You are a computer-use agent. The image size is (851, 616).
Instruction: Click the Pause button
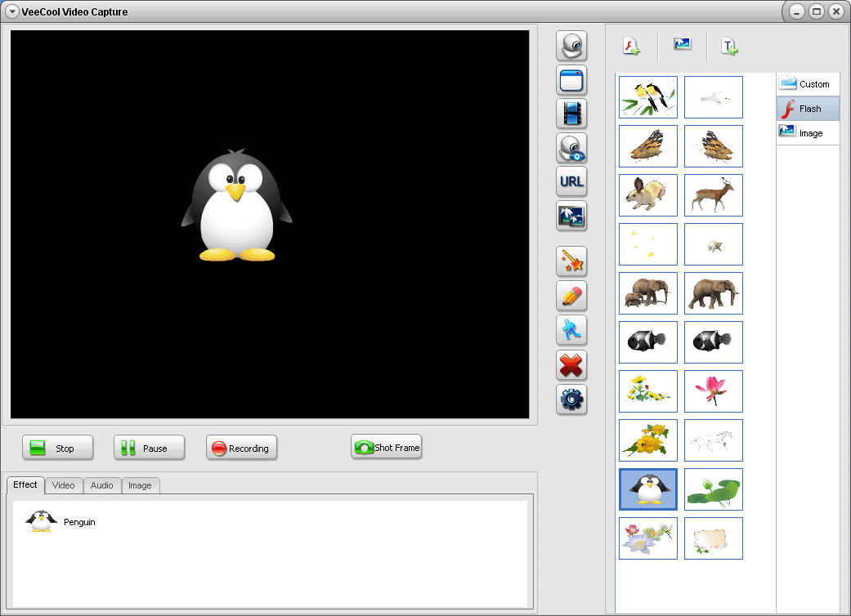pyautogui.click(x=150, y=448)
